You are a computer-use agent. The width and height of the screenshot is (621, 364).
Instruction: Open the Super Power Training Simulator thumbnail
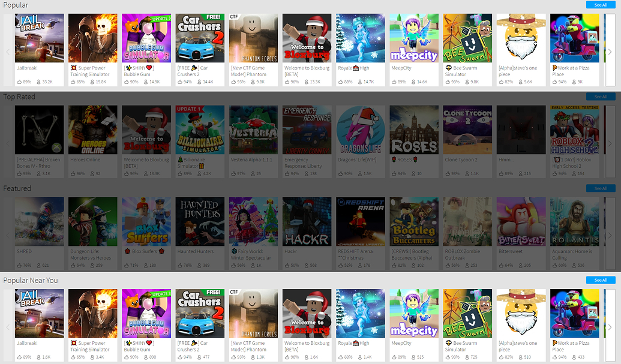coord(92,38)
